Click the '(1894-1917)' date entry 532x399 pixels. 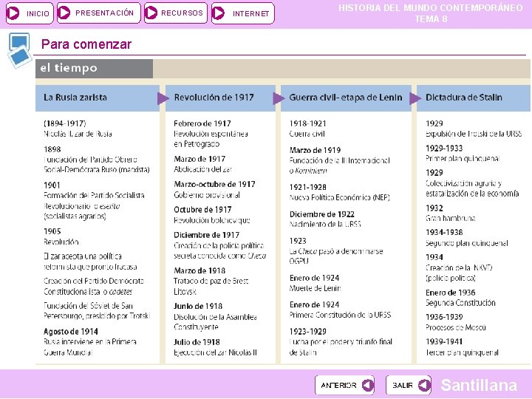point(65,123)
